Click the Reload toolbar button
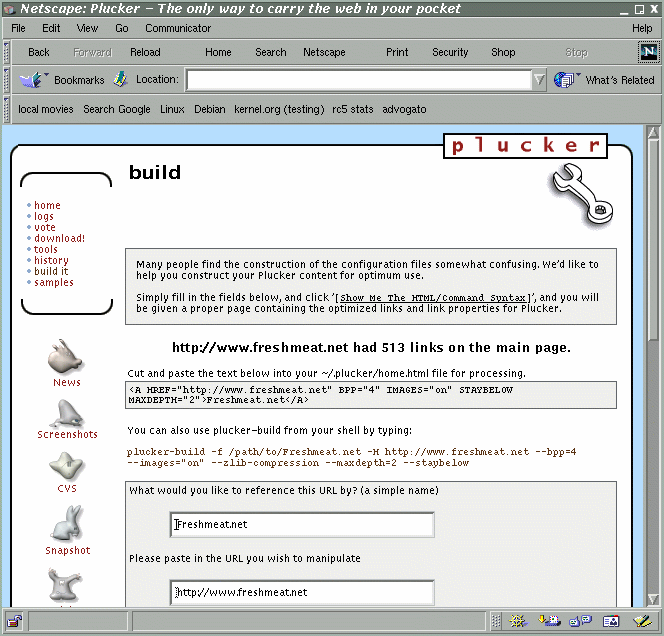The width and height of the screenshot is (664, 636). pyautogui.click(x=145, y=52)
